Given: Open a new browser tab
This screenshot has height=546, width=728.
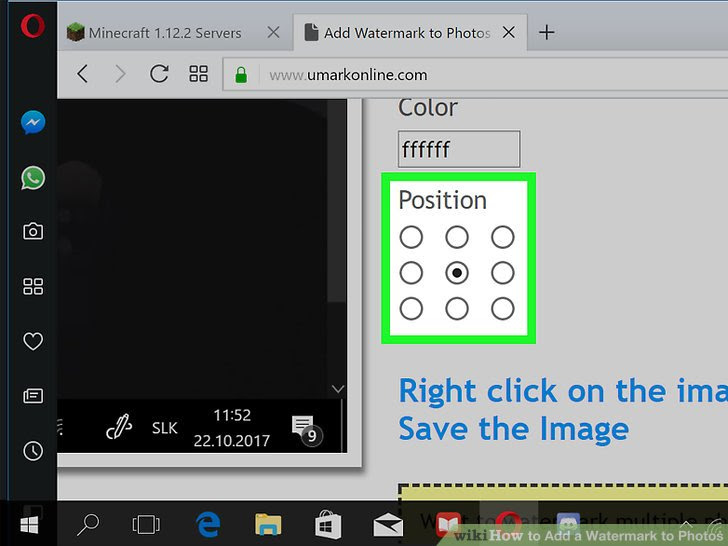Looking at the screenshot, I should click(x=546, y=32).
